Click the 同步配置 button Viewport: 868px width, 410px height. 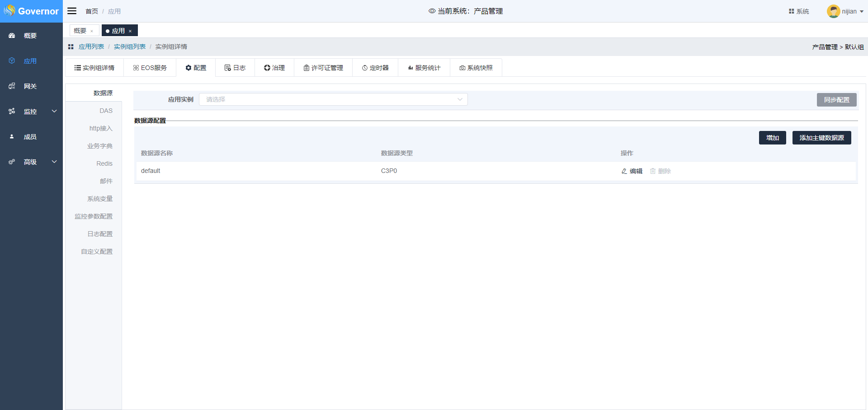(x=836, y=100)
